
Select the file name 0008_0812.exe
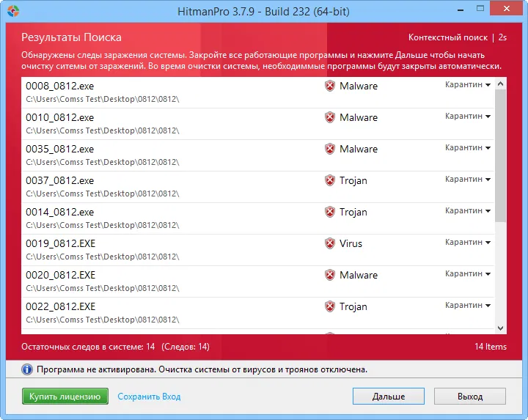coord(60,86)
